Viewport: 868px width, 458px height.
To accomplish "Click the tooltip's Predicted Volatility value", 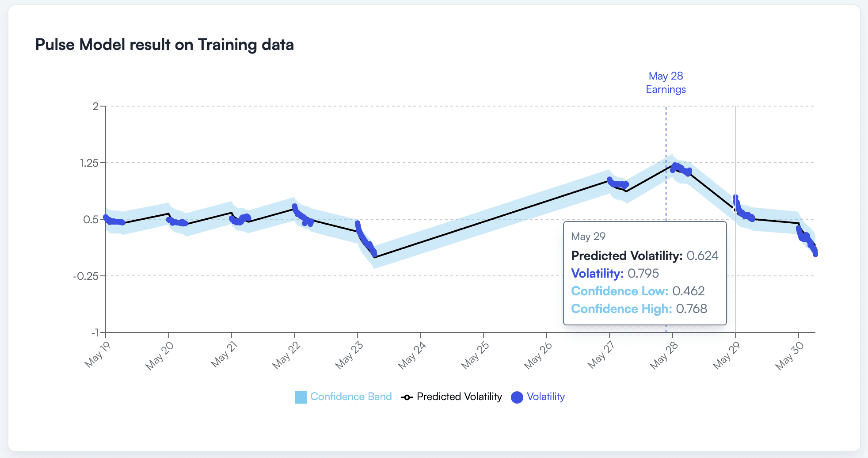I will (702, 256).
